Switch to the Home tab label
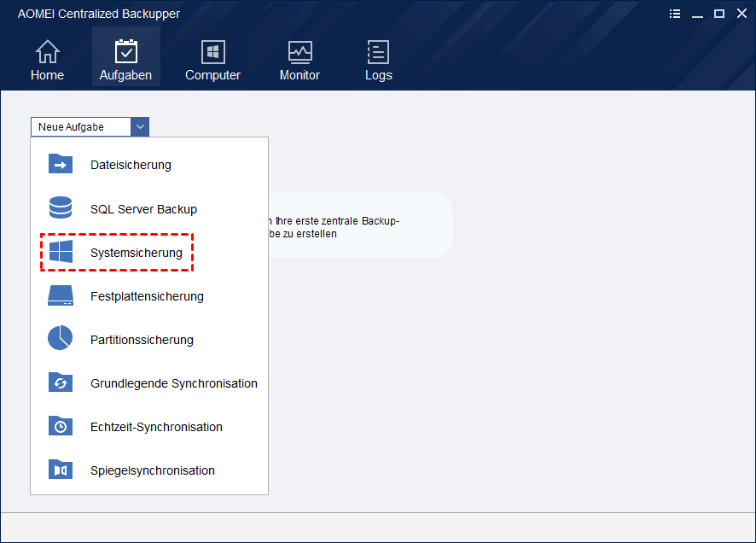Image resolution: width=756 pixels, height=543 pixels. pos(47,75)
